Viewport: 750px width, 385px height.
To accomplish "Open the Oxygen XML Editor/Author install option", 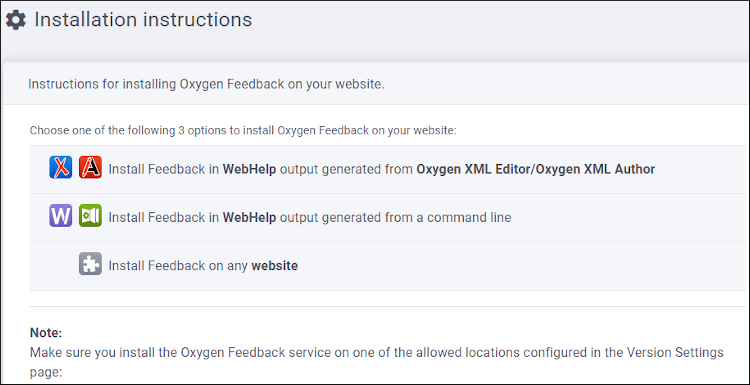I will [387, 169].
